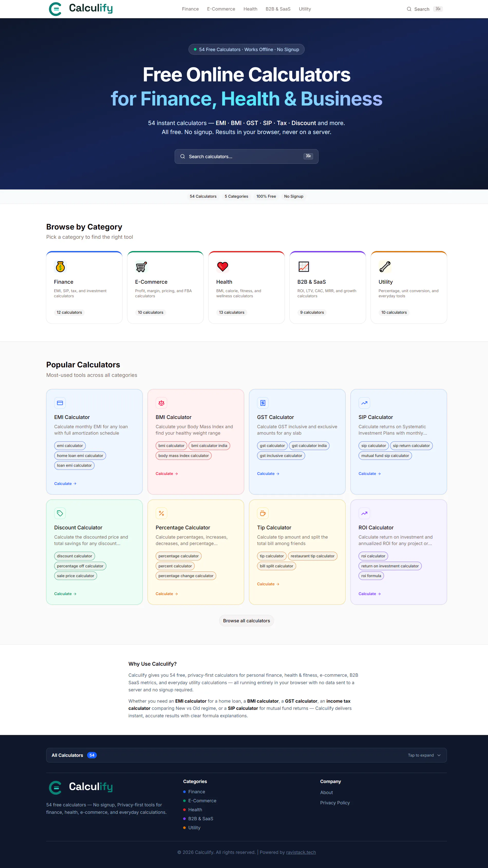
Task: Open B2B & SaaS in top navigation
Action: (x=278, y=9)
